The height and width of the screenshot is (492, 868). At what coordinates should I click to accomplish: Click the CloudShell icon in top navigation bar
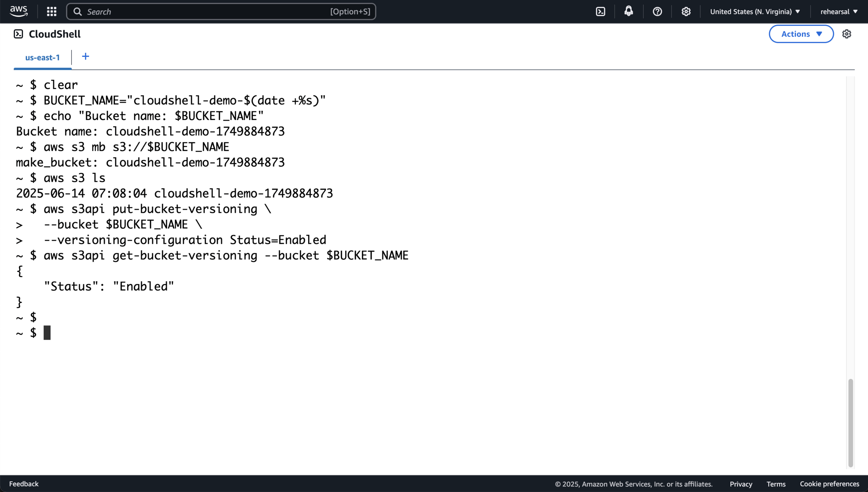tap(600, 12)
